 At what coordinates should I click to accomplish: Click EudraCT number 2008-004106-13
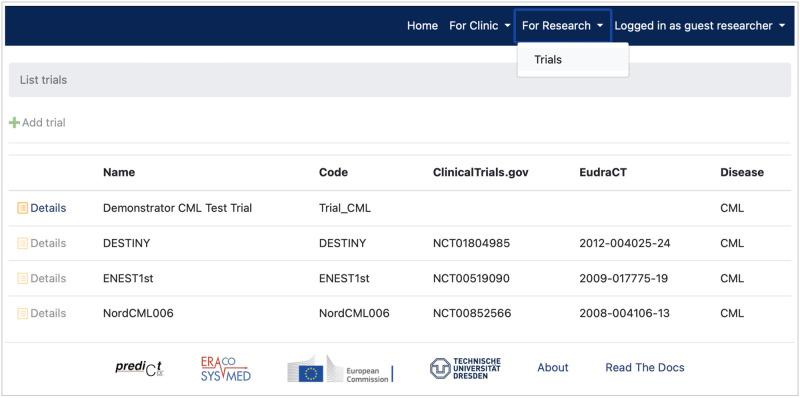pos(624,313)
